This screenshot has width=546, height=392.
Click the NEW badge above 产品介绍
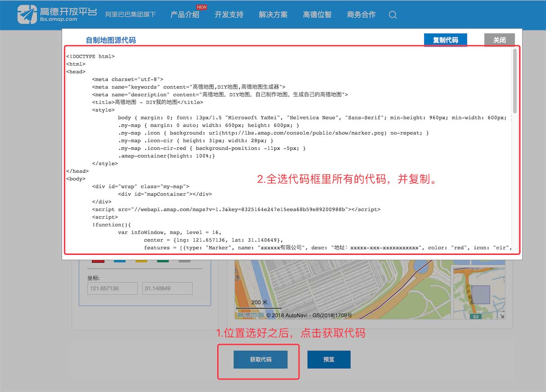pos(202,7)
